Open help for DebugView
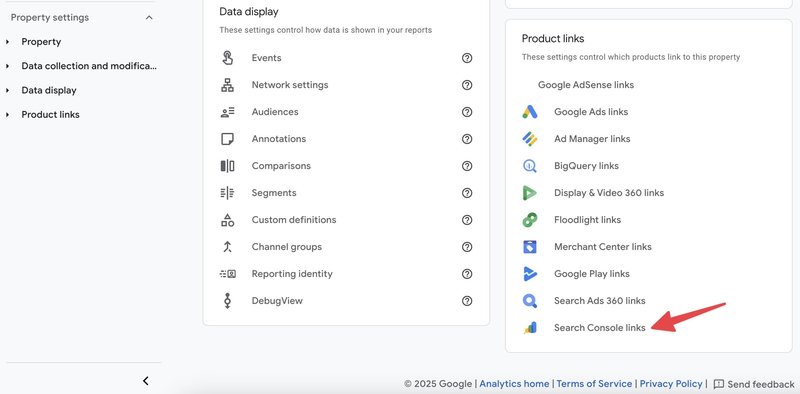Viewport: 800px width, 394px height. tap(467, 301)
